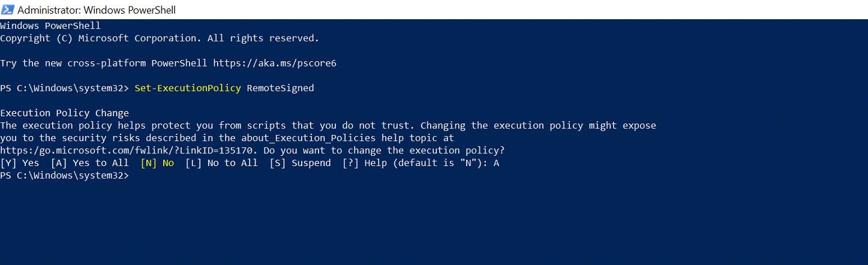Click the typed answer A
This screenshot has height=265, width=868.
(x=496, y=163)
